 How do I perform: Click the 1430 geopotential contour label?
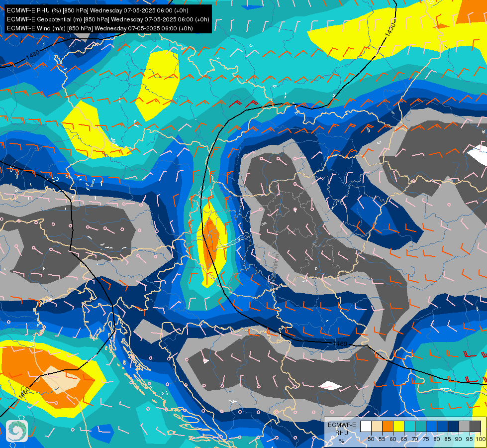[390, 30]
